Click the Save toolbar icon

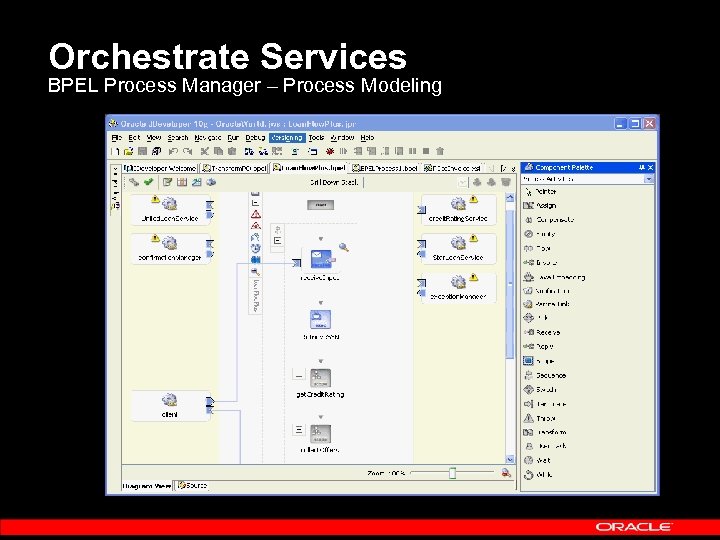pyautogui.click(x=142, y=151)
